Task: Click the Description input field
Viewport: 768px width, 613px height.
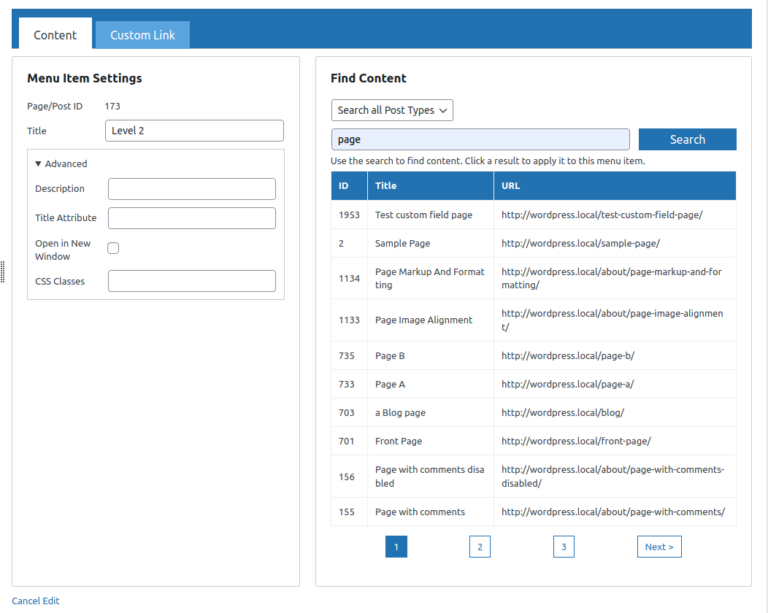Action: click(x=192, y=189)
